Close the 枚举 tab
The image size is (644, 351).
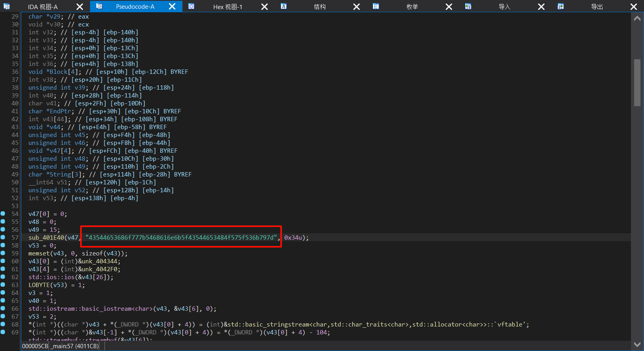pyautogui.click(x=449, y=7)
